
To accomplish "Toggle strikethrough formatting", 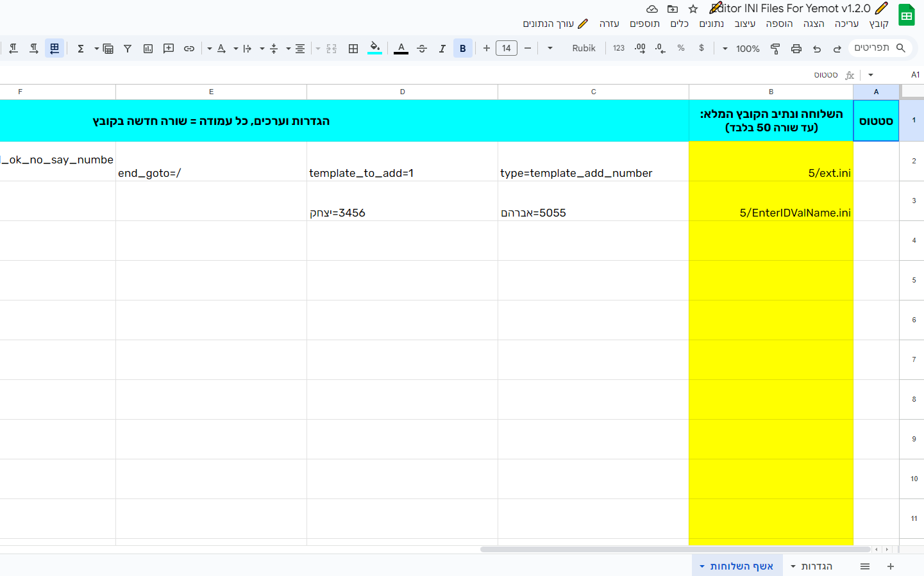I will click(x=422, y=49).
